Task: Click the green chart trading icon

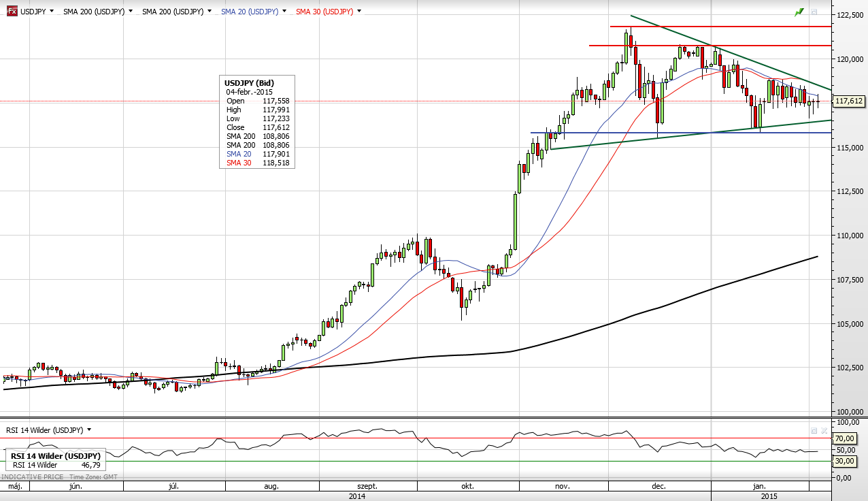Action: coord(799,12)
